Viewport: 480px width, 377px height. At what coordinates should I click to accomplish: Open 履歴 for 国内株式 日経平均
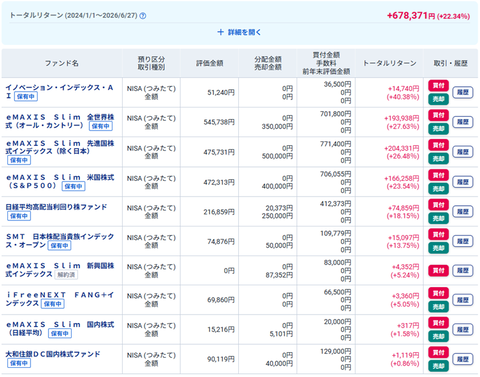pyautogui.click(x=463, y=329)
